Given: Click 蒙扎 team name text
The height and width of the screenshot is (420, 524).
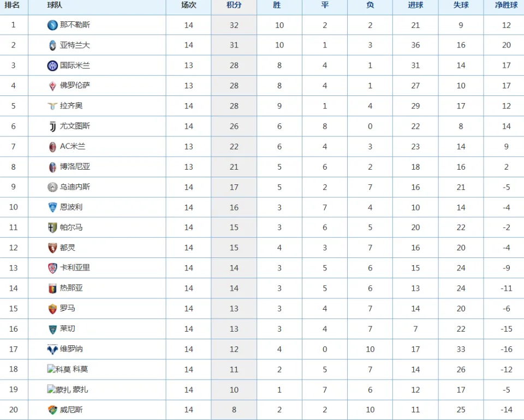Looking at the screenshot, I should tap(80, 389).
